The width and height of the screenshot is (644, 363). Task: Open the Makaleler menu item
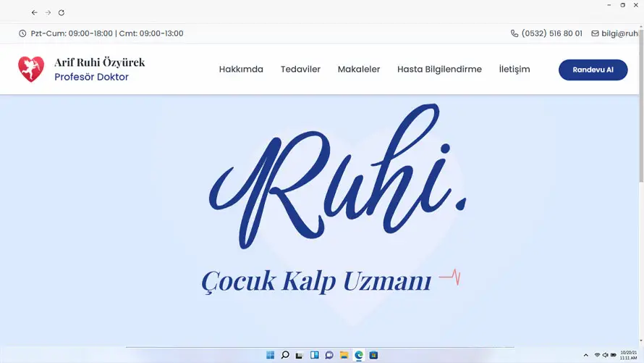[x=359, y=70]
